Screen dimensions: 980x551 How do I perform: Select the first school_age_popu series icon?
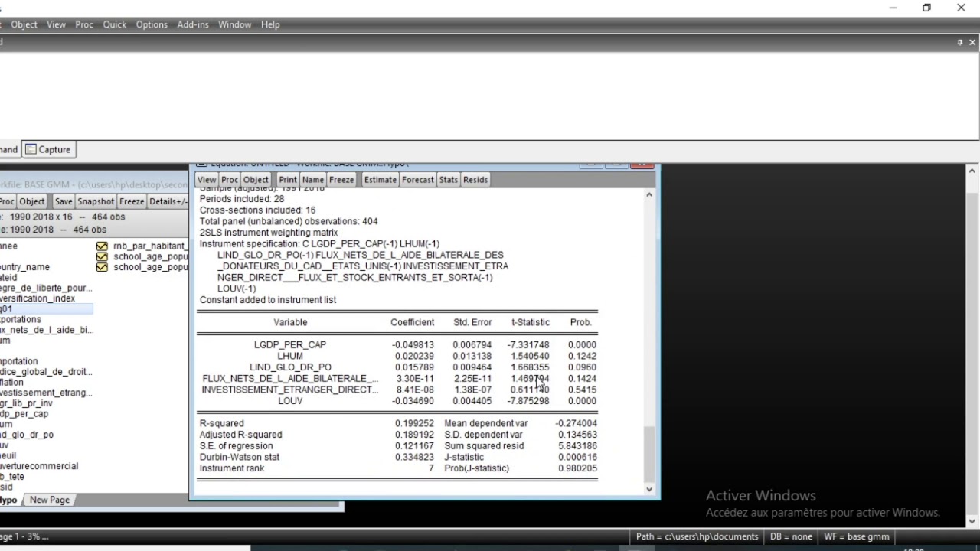click(x=102, y=257)
